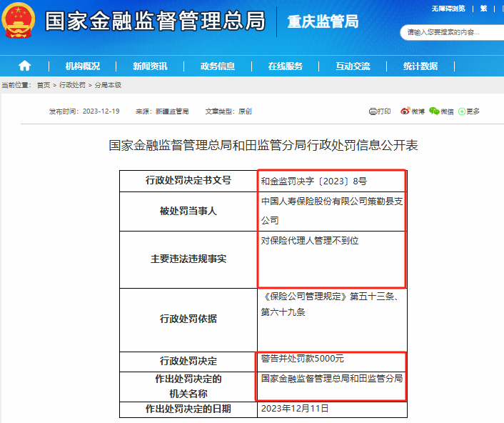Click the 行政处罚 breadcrumb link
This screenshot has width=504, height=423.
[x=72, y=85]
